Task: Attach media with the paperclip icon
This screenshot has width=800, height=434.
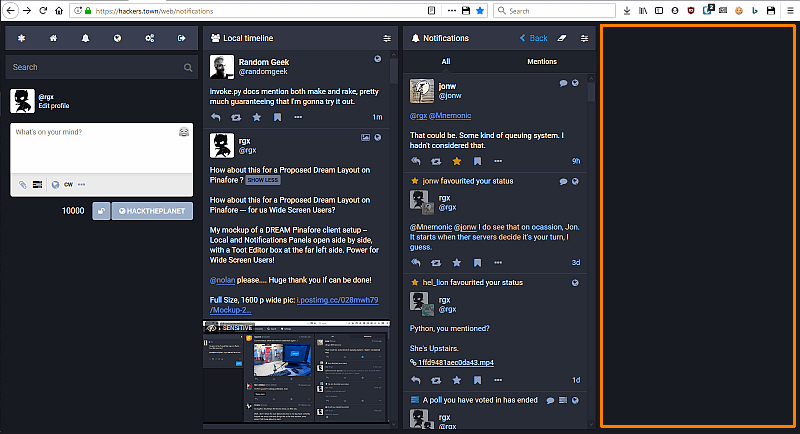Action: [22, 184]
